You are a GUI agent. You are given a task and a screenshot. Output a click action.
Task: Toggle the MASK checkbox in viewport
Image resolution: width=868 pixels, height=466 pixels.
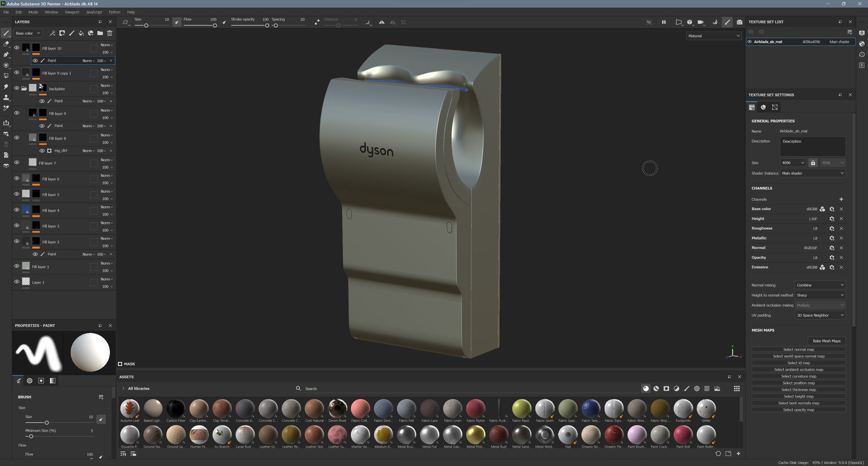click(x=120, y=364)
